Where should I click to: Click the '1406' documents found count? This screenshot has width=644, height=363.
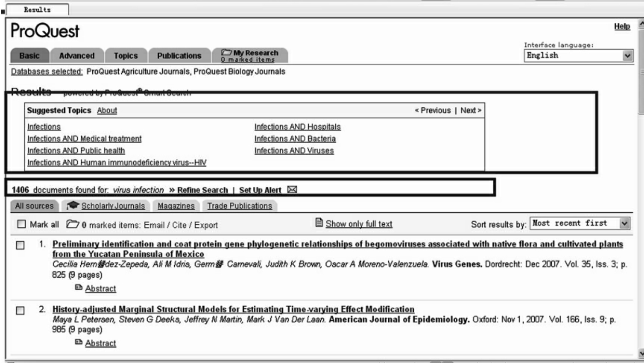(x=20, y=190)
